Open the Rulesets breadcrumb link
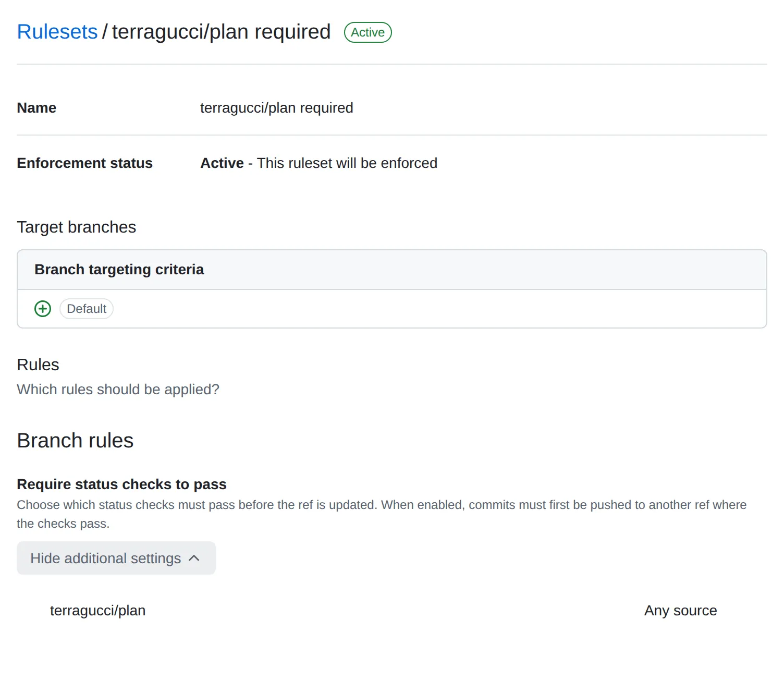Screen dimensions: 784x680 [57, 32]
